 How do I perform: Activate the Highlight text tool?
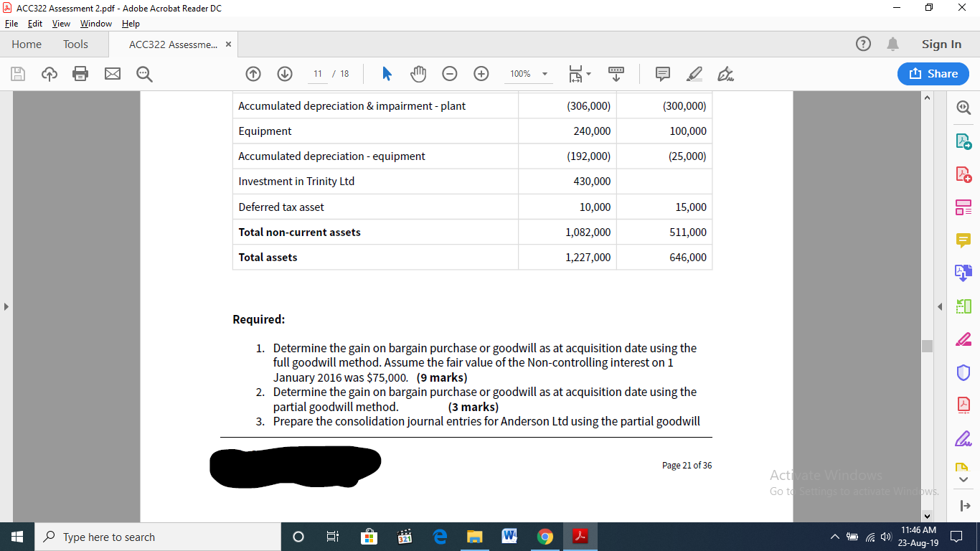pos(694,74)
